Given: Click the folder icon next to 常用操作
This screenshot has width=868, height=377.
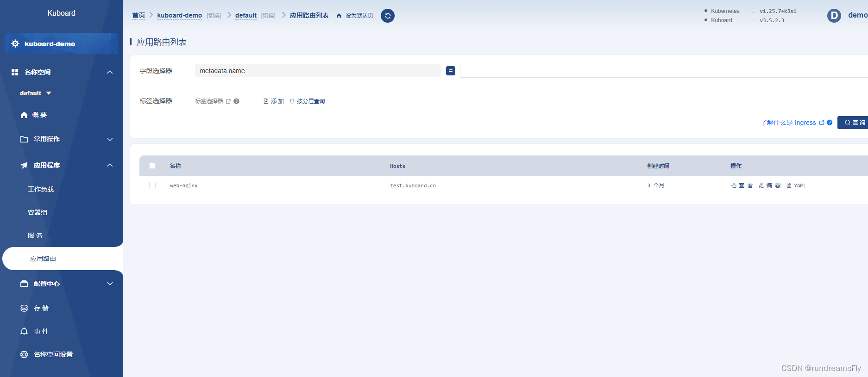Looking at the screenshot, I should [x=24, y=139].
